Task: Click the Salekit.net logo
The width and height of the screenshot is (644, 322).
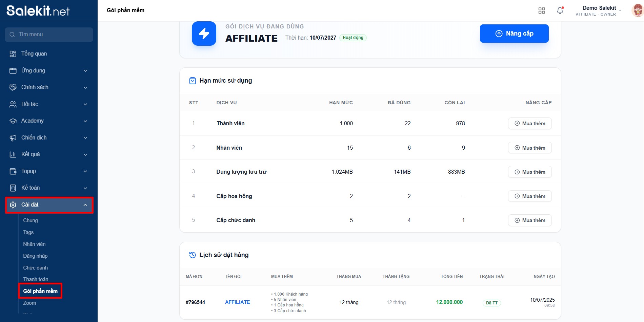Action: pos(38,11)
